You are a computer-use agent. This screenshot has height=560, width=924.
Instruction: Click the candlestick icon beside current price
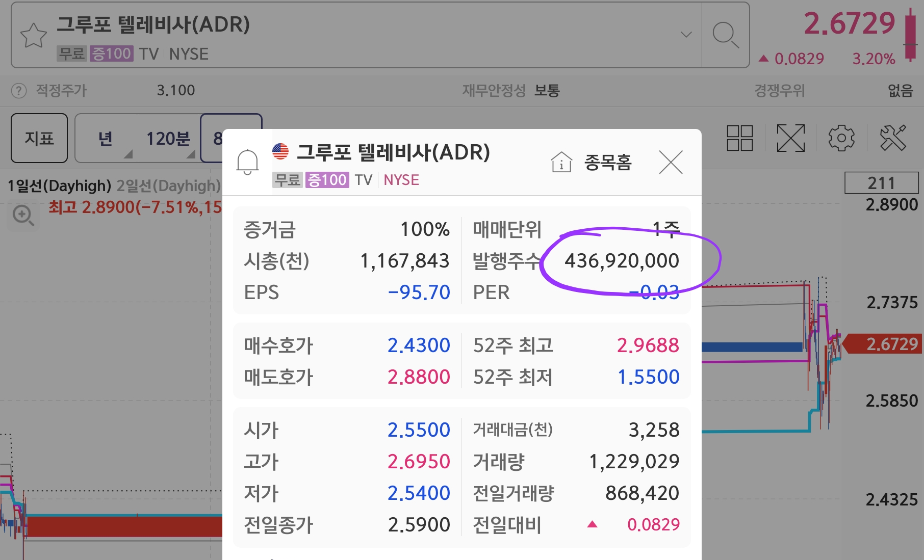coord(911,35)
